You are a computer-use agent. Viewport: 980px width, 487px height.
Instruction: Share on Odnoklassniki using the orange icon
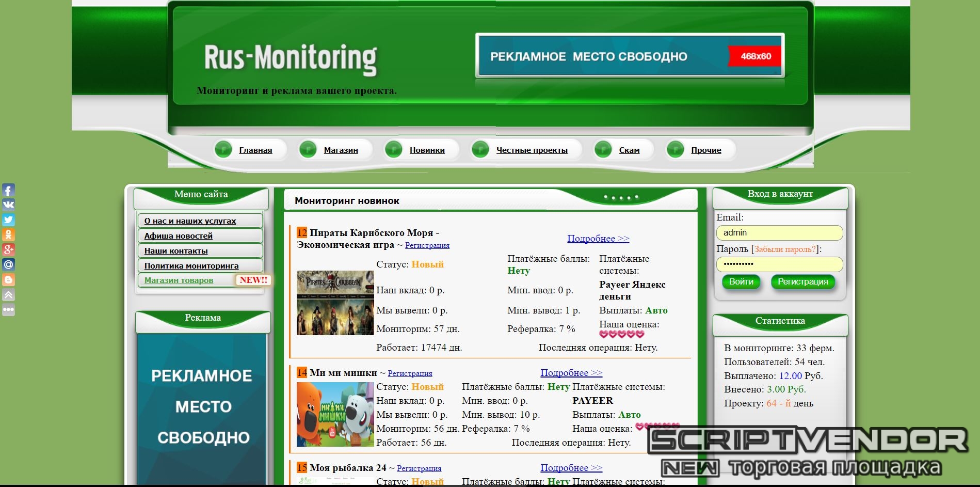(x=8, y=234)
